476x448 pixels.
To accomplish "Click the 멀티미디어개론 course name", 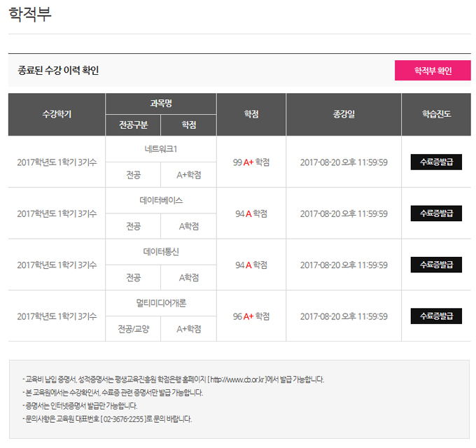I will (161, 303).
